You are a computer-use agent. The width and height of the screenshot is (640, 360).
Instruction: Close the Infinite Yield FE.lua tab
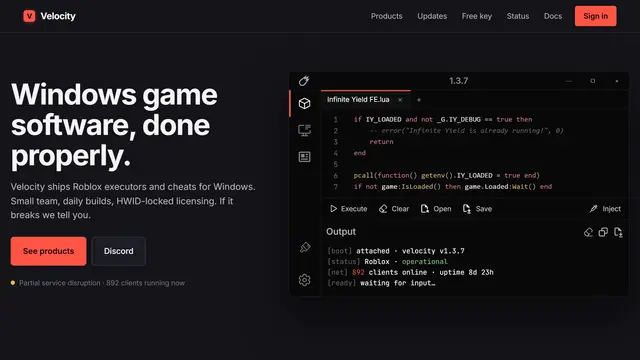(x=400, y=100)
